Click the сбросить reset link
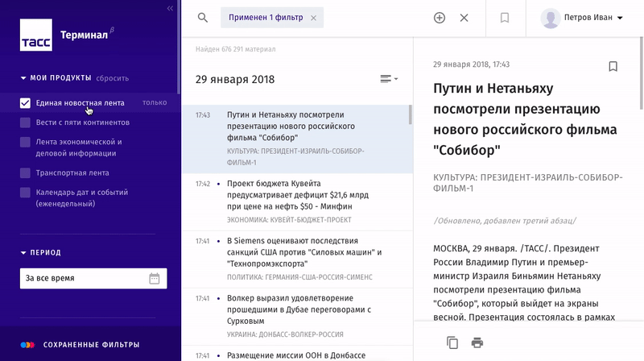This screenshot has height=361, width=644. [113, 78]
